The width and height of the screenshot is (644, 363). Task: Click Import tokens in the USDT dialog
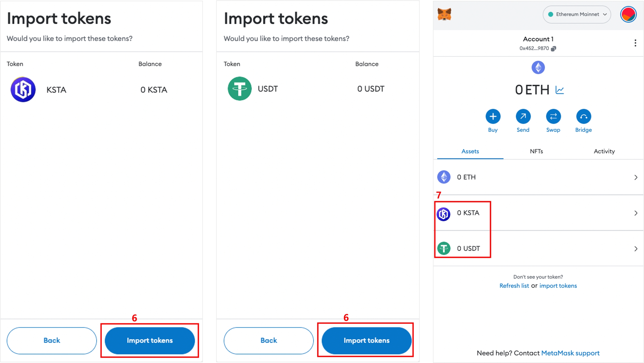click(x=366, y=341)
